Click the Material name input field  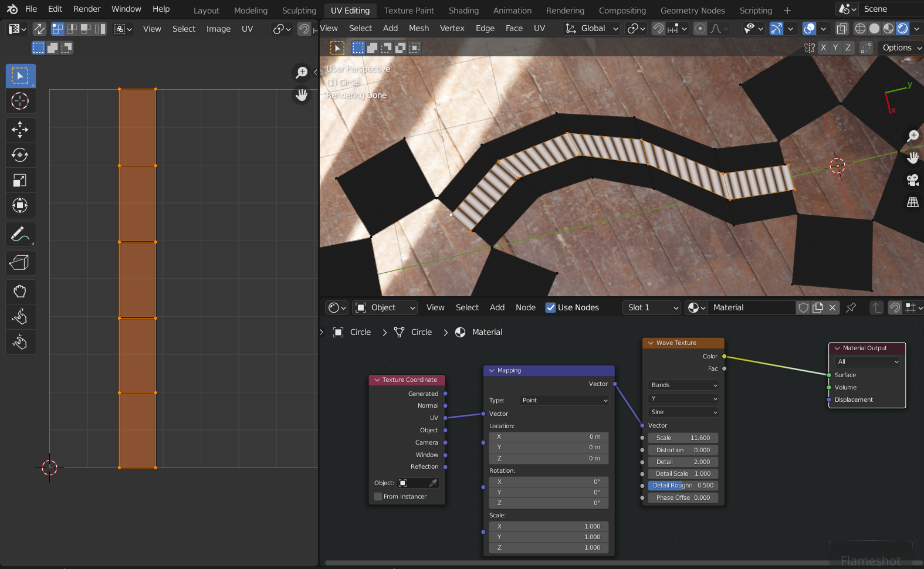751,307
